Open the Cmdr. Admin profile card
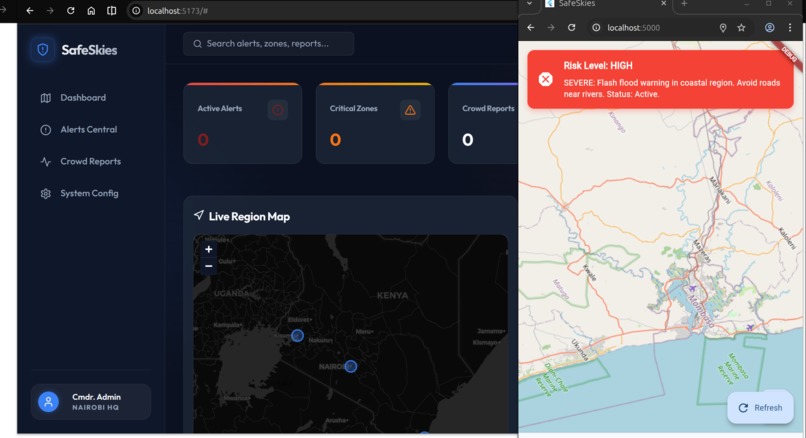Image resolution: width=806 pixels, height=438 pixels. coord(91,402)
